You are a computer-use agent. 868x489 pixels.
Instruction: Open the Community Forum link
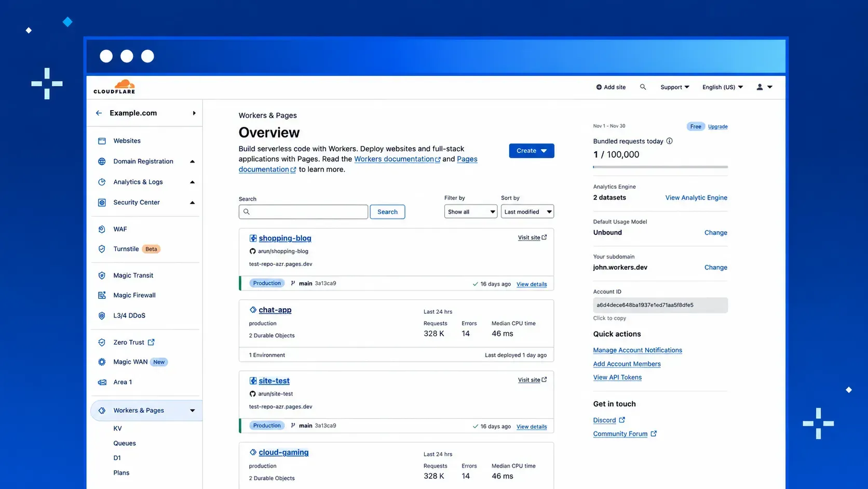click(x=625, y=434)
